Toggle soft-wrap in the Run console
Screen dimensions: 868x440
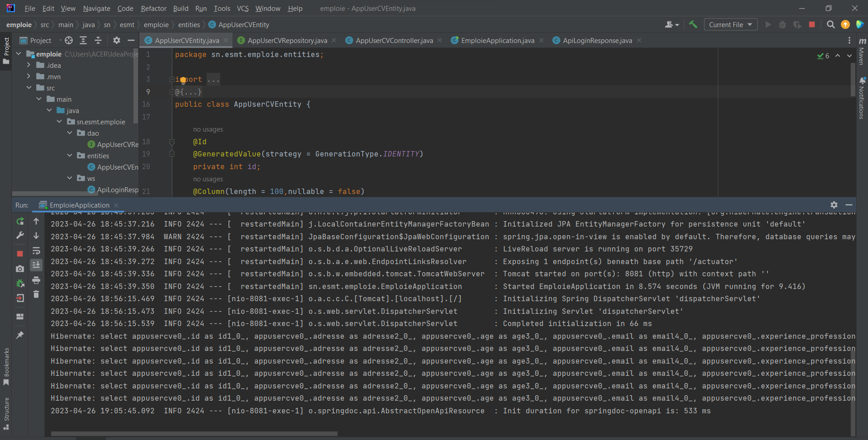click(x=36, y=251)
